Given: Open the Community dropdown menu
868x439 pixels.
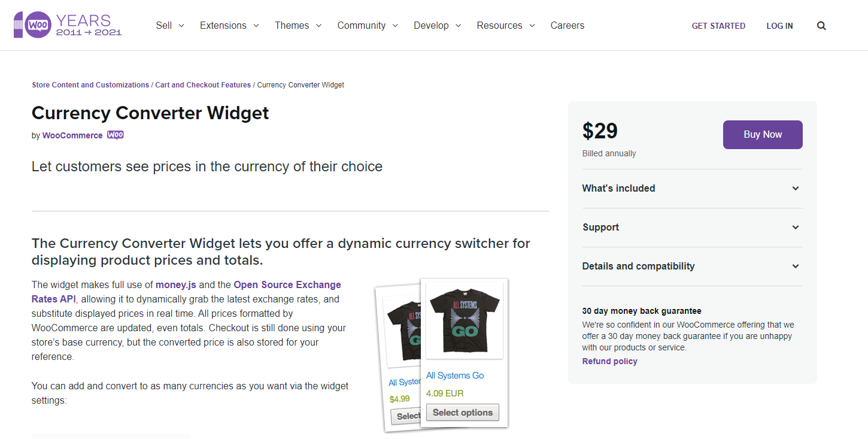Looking at the screenshot, I should 368,25.
